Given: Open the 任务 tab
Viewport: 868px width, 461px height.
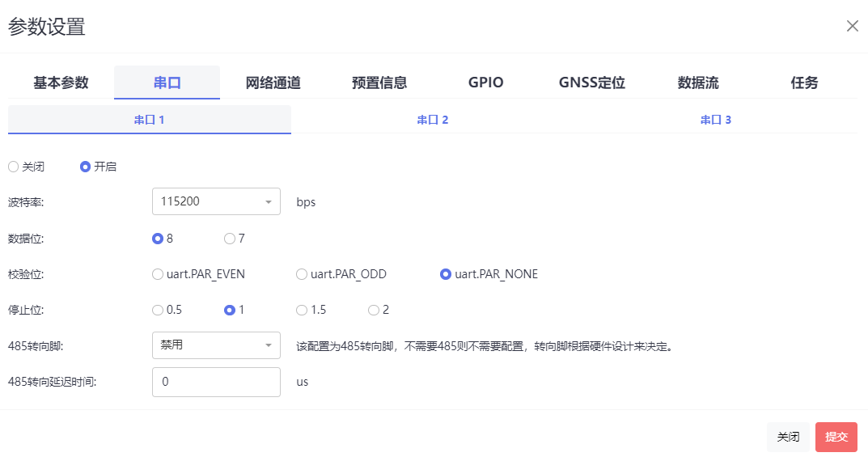Looking at the screenshot, I should [x=804, y=82].
